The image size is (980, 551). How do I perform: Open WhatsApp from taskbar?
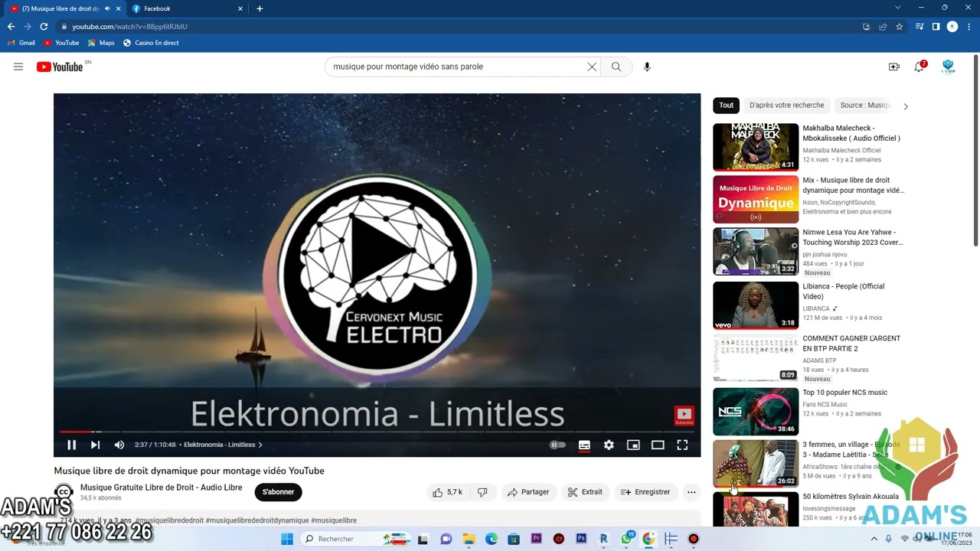click(x=626, y=539)
